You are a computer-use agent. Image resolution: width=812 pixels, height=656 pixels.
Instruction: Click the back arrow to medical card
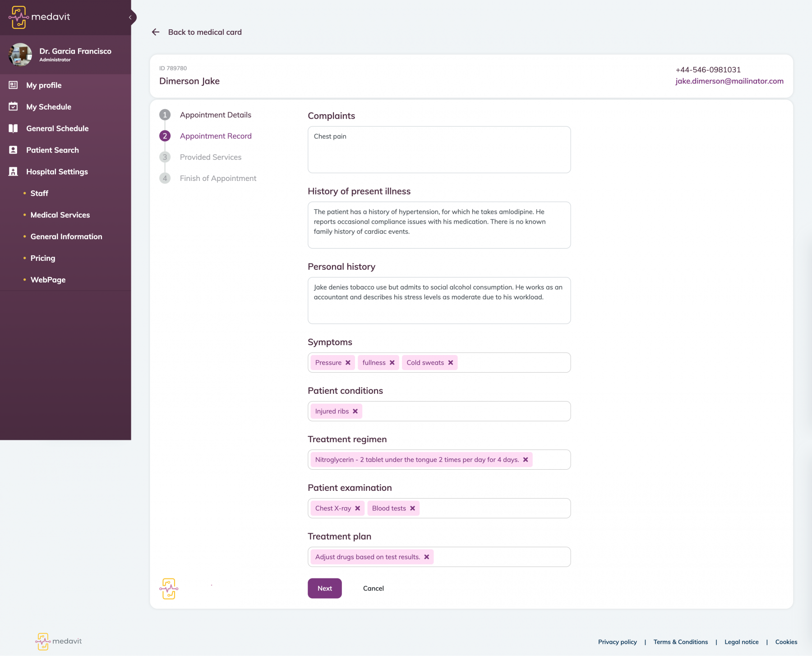(156, 32)
